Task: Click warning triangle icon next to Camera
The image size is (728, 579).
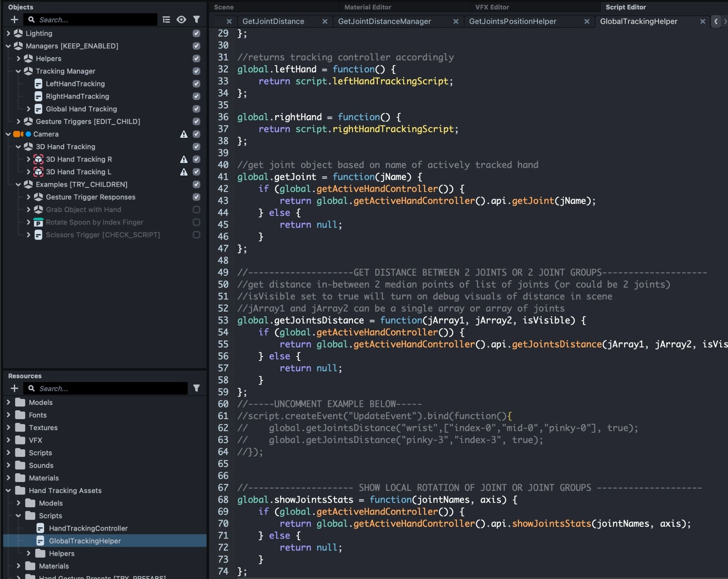Action: [183, 134]
